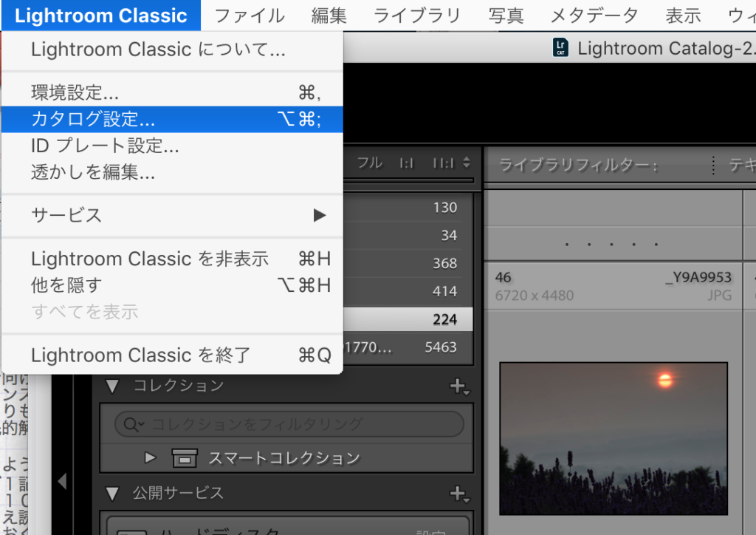Click the collection filter search magnifier

pos(133,424)
